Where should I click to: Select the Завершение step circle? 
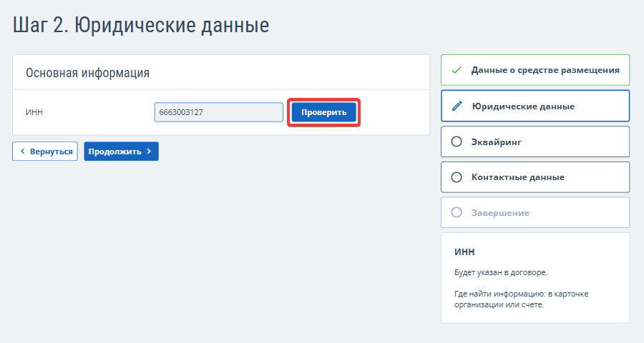pos(457,212)
